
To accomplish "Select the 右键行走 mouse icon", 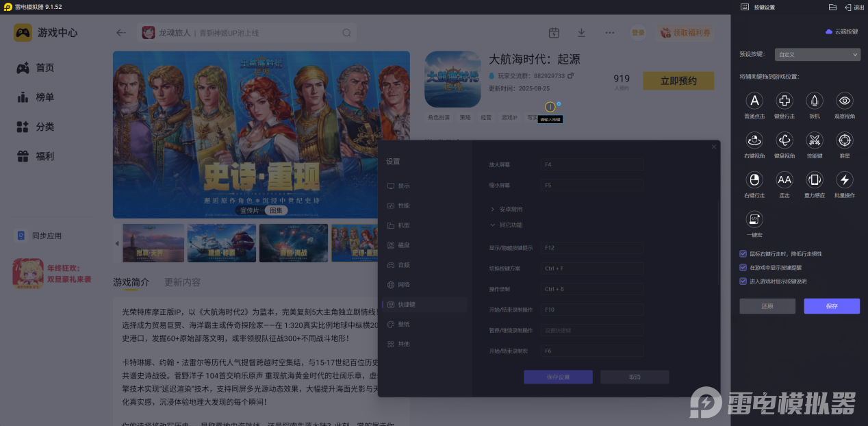I will [x=754, y=179].
